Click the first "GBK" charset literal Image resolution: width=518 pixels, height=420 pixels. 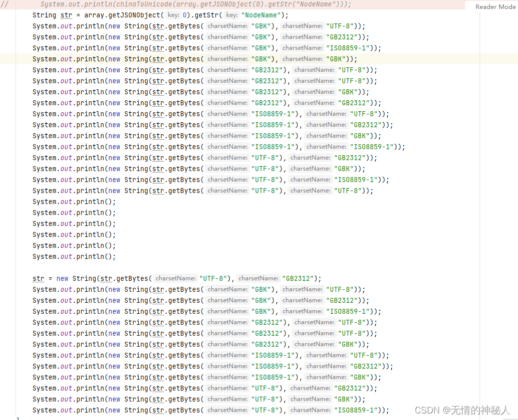pos(261,26)
